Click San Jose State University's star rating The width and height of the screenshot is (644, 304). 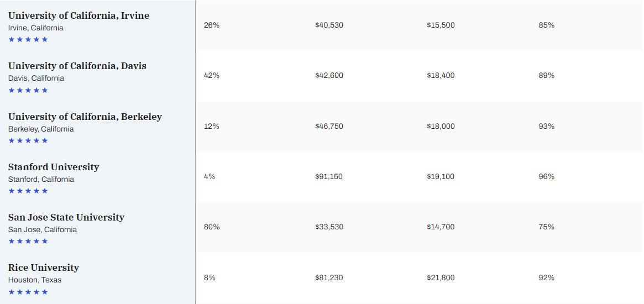(28, 241)
